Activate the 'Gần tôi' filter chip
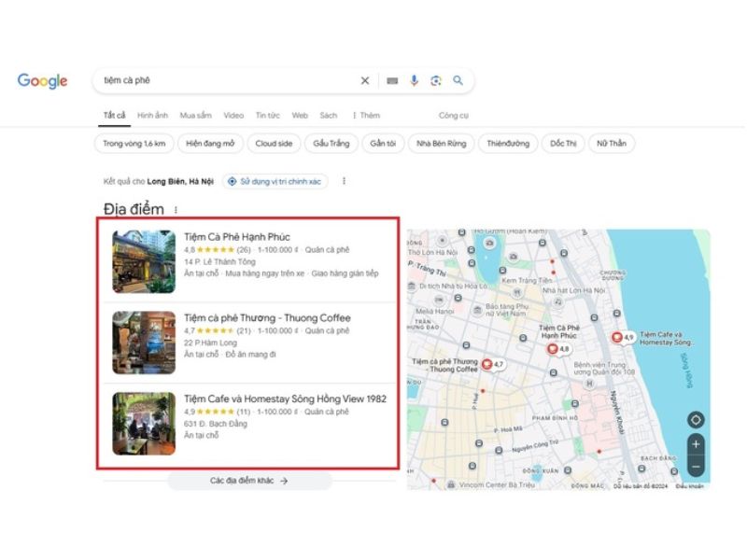The height and width of the screenshot is (560, 747). click(382, 143)
